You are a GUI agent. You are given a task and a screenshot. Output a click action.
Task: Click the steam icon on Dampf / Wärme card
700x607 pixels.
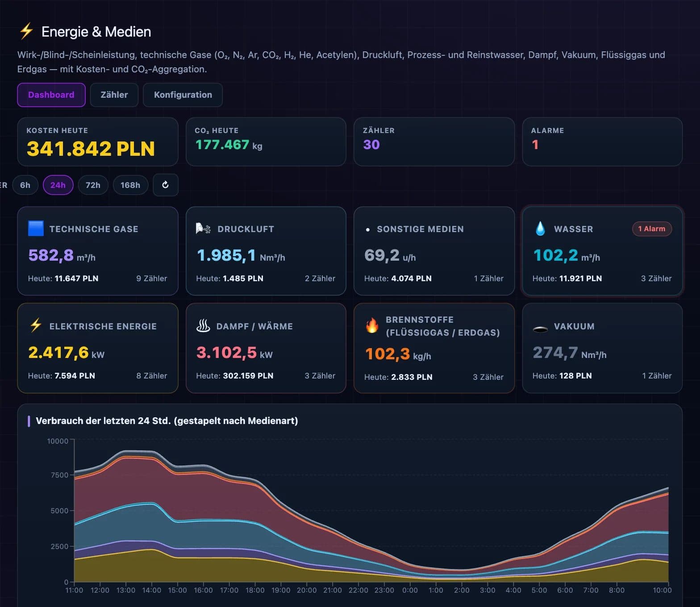[203, 326]
